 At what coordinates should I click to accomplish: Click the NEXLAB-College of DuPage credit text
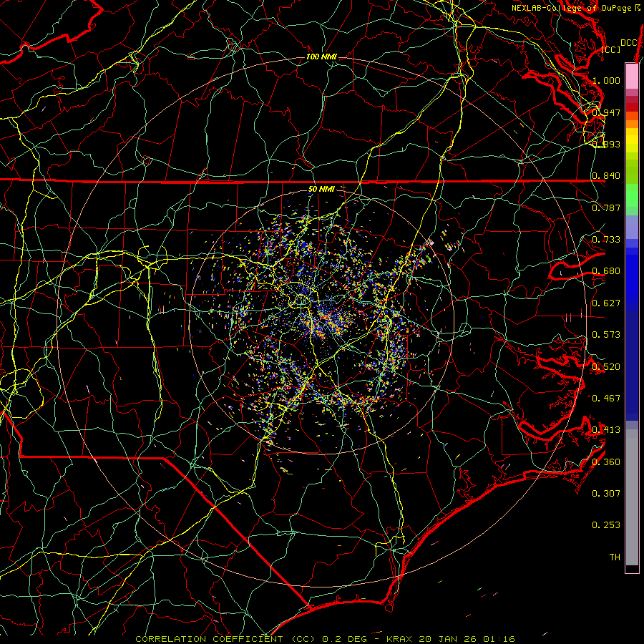coord(575,8)
